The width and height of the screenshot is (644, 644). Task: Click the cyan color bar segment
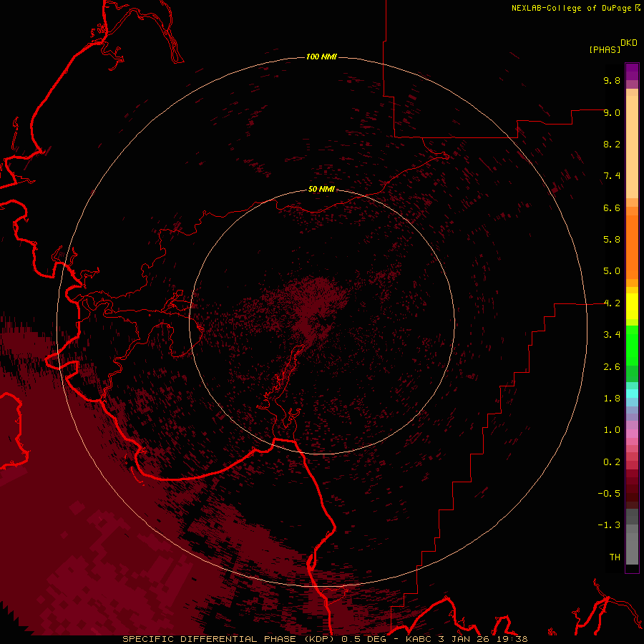(x=632, y=394)
